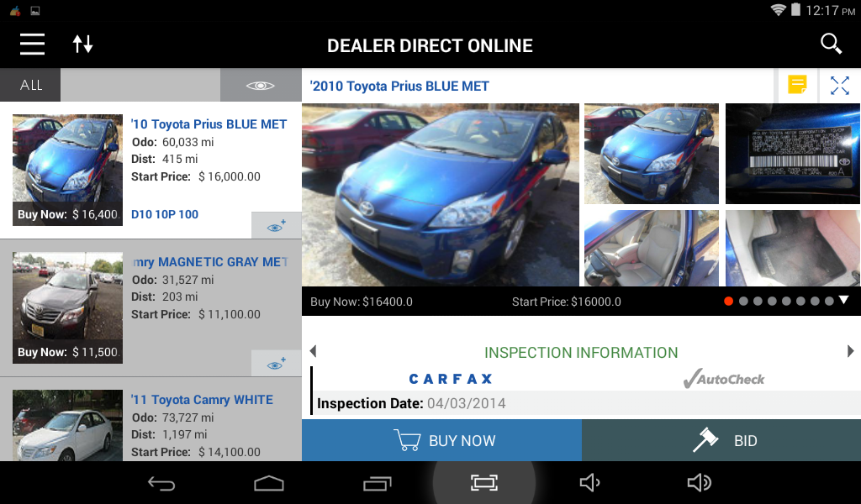
Task: Open the VIN barcode sticker photo
Action: (x=793, y=154)
